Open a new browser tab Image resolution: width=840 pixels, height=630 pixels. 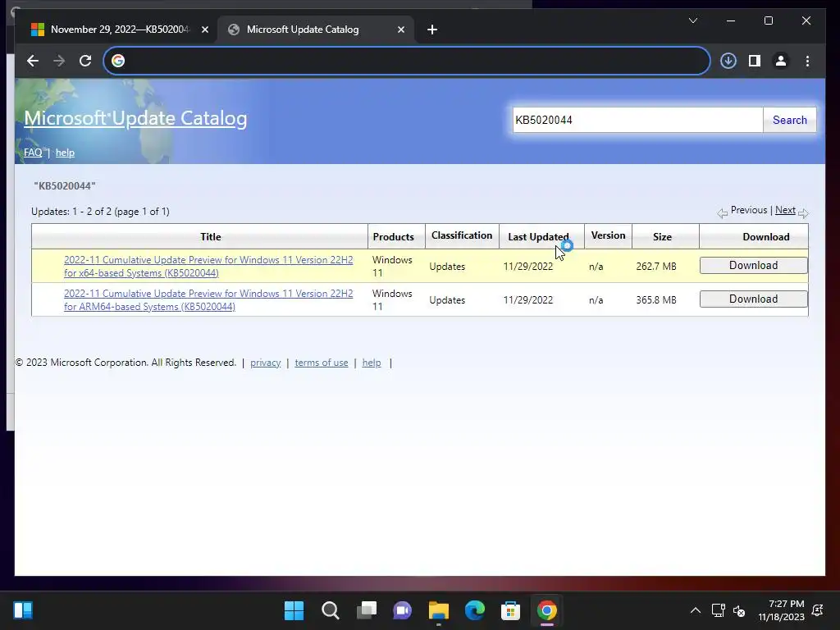coord(432,30)
